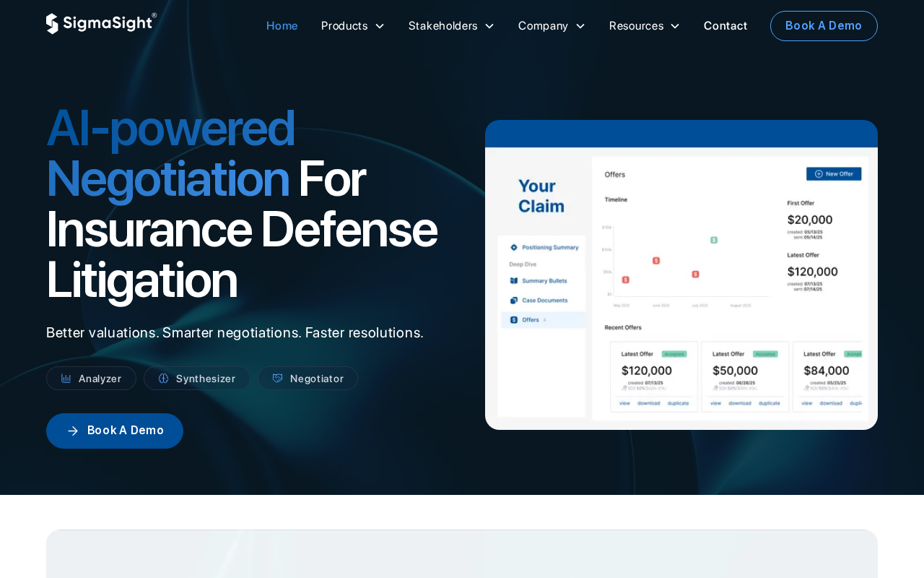Click view on the $120,000 offer card
The height and width of the screenshot is (578, 924).
[625, 403]
